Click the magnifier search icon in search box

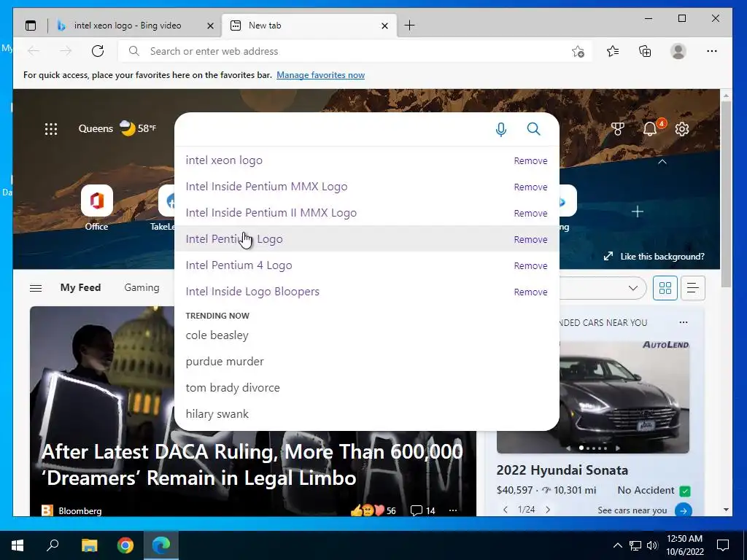pos(533,129)
